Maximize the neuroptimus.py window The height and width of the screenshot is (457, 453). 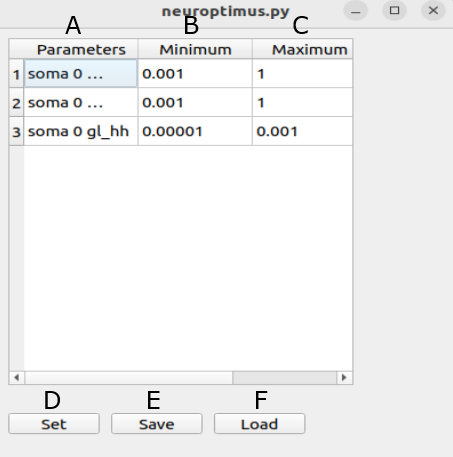coord(395,11)
